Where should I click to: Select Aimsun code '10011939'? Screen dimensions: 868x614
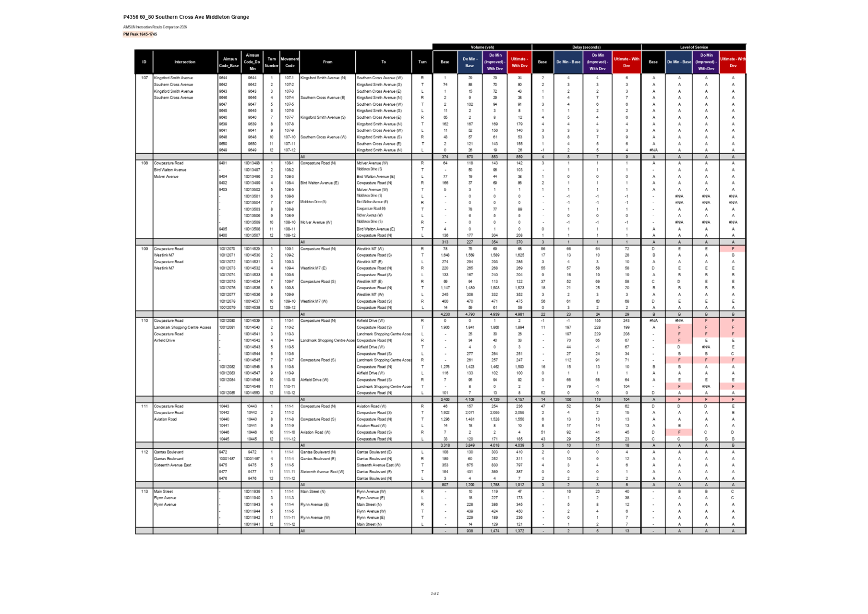point(252,491)
